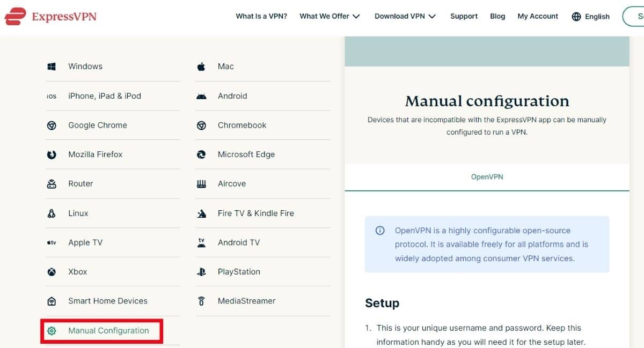Click the Chromebook icon
Viewport: 644px width, 348px height.
click(x=201, y=125)
